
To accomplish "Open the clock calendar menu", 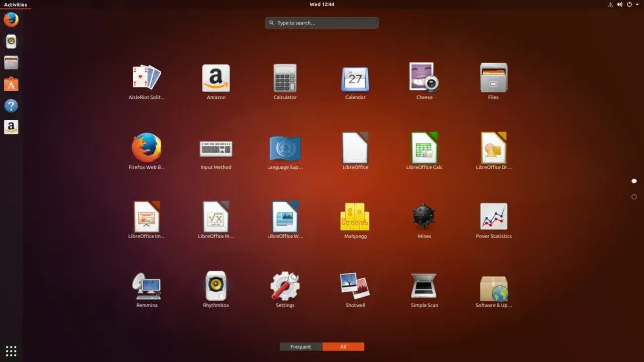I will tap(322, 5).
